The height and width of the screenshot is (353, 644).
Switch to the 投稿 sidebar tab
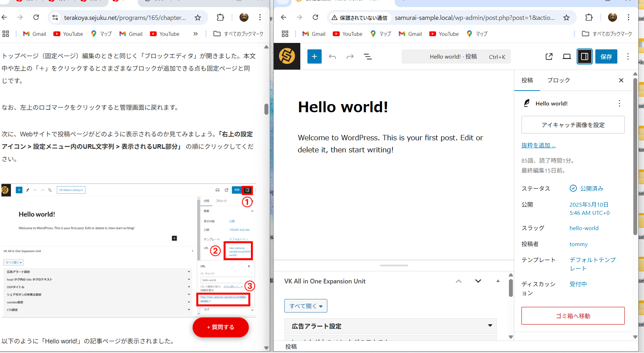527,80
